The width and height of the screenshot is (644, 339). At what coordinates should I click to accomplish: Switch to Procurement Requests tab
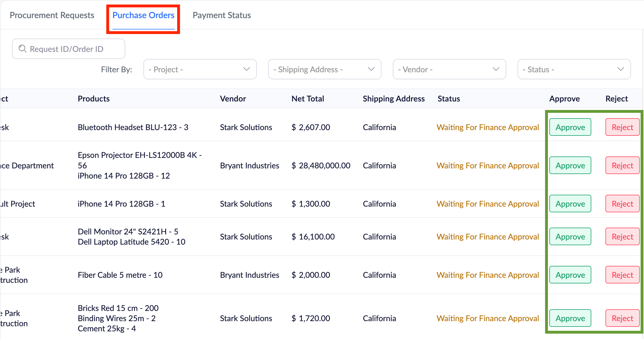[x=52, y=15]
